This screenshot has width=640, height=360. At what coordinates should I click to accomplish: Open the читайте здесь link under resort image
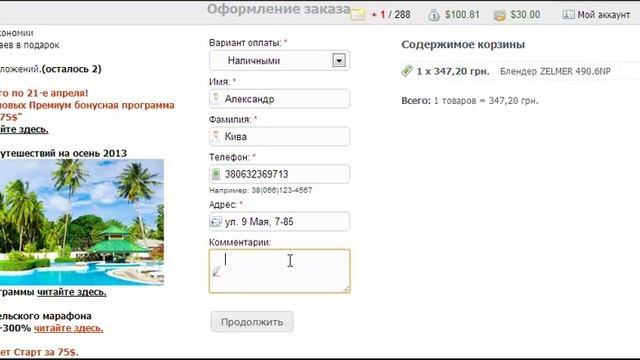tap(71, 292)
